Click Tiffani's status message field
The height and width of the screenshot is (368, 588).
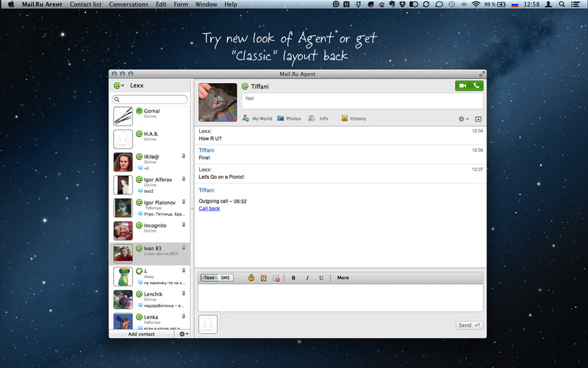point(362,102)
